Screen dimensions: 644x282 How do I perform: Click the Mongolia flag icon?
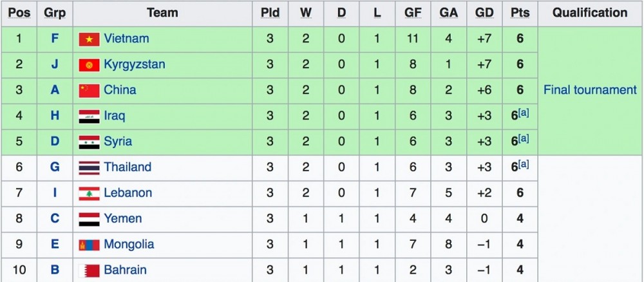(x=89, y=245)
